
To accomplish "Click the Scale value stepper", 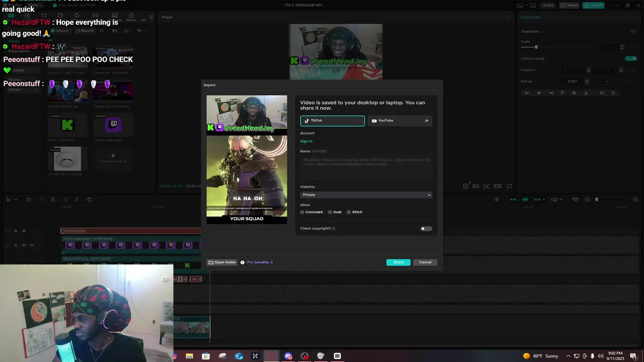I will (x=622, y=47).
